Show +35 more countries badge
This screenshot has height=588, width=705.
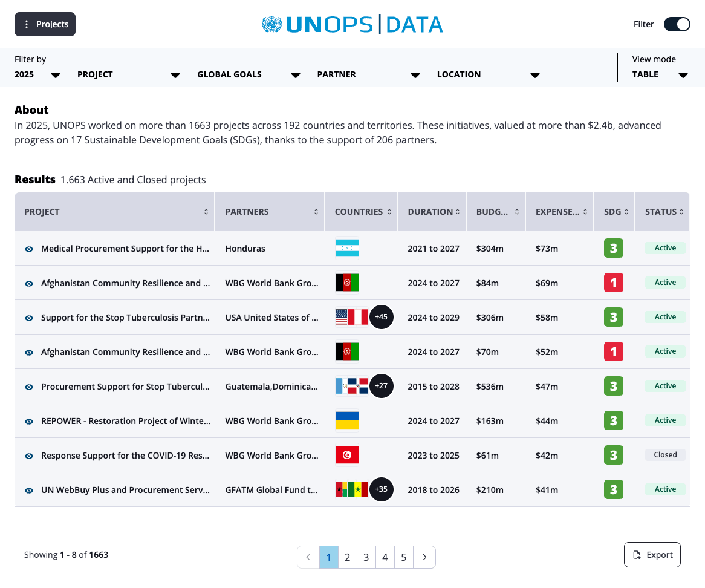382,489
